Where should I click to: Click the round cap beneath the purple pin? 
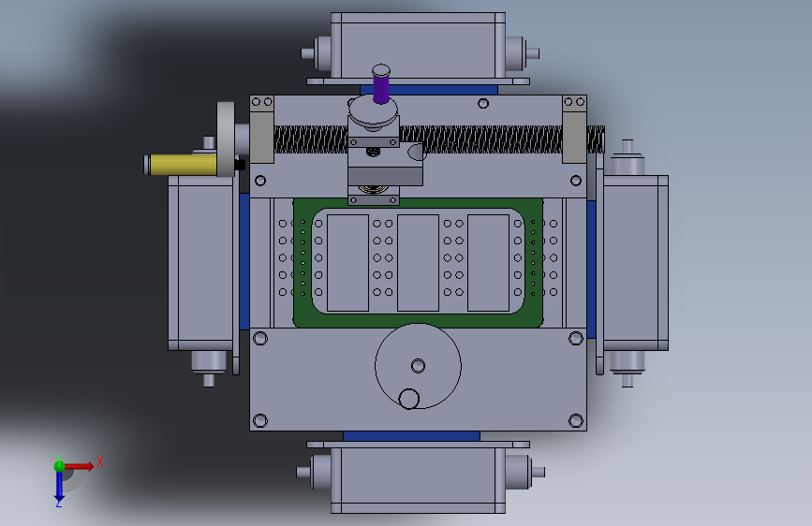pyautogui.click(x=373, y=111)
